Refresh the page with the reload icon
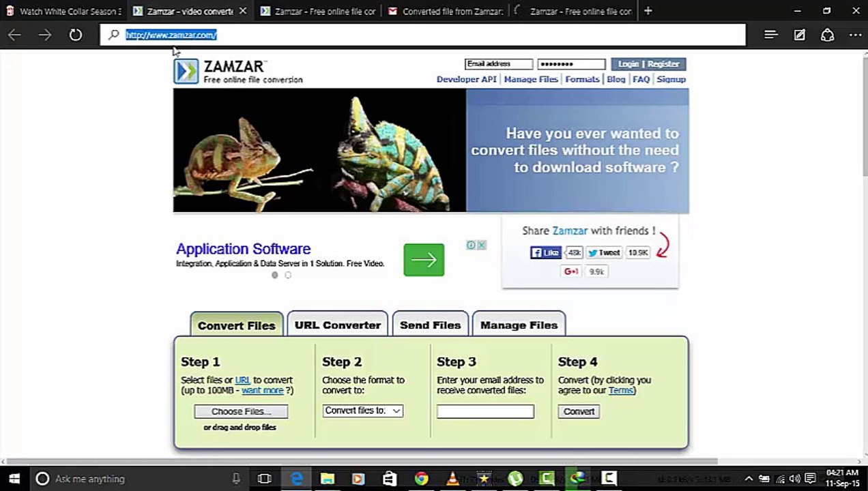868x491 pixels. 76,35
